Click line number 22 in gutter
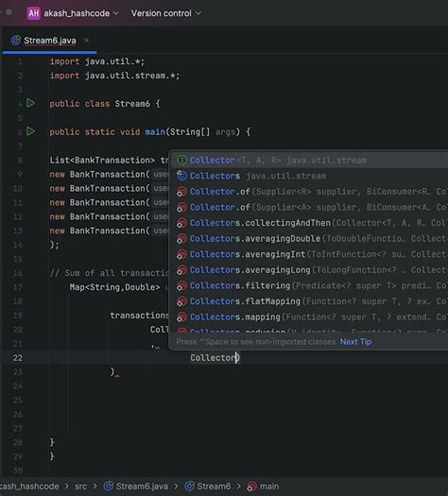 tap(18, 358)
